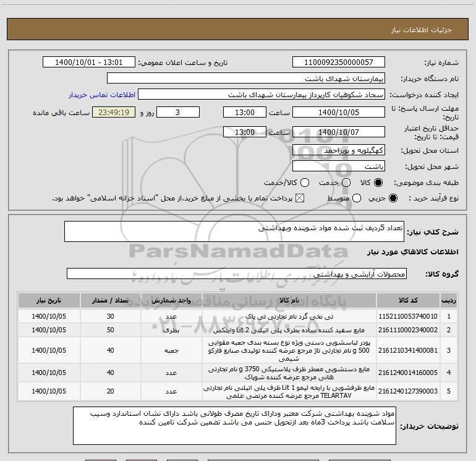Viewport: 476px width, 461px height.
Task: Click the شماره نیاز field 1100092350000057
Action: click(x=339, y=62)
